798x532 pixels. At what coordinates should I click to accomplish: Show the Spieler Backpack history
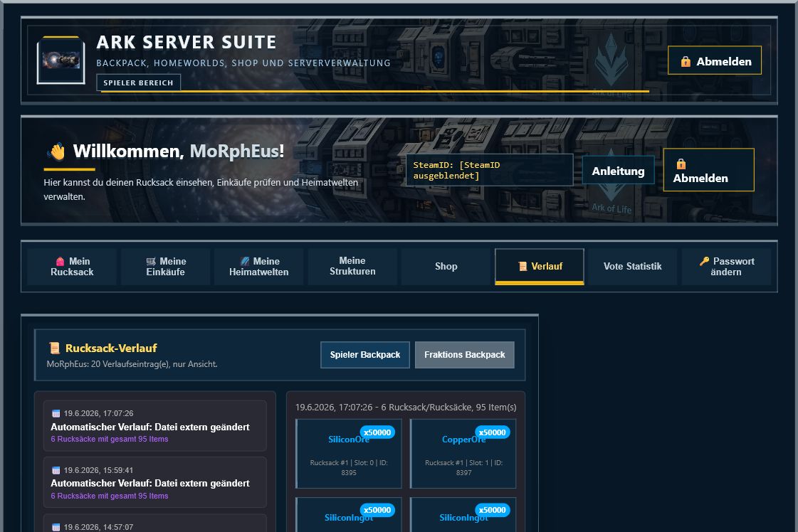pyautogui.click(x=365, y=354)
